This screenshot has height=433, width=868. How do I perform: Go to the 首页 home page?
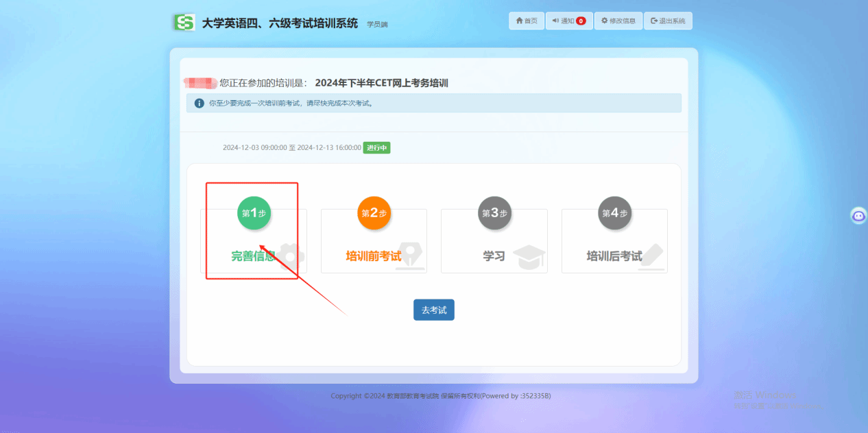pyautogui.click(x=527, y=21)
